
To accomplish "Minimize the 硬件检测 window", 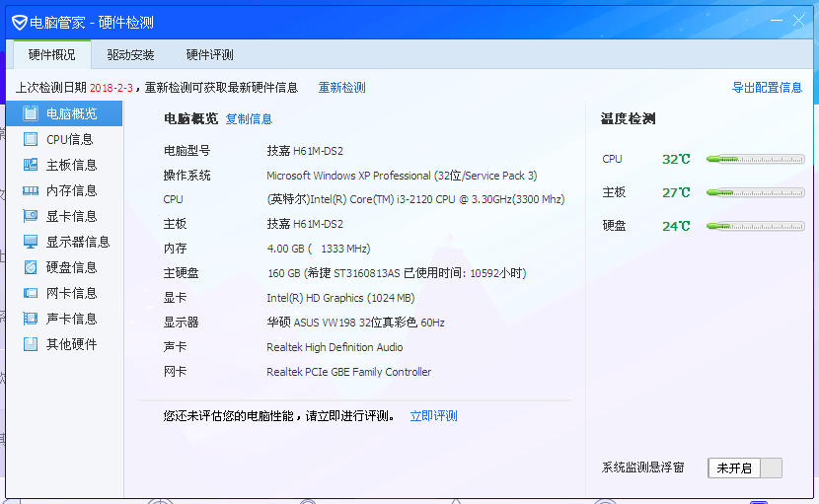I will click(x=777, y=21).
